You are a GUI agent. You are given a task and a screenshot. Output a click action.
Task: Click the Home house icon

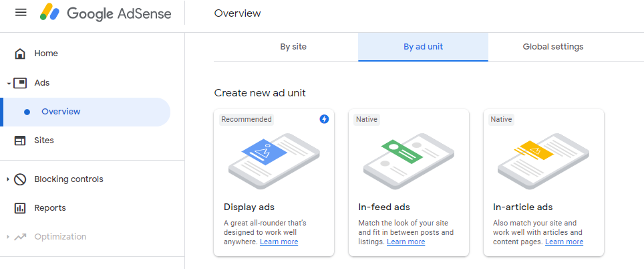coord(20,54)
